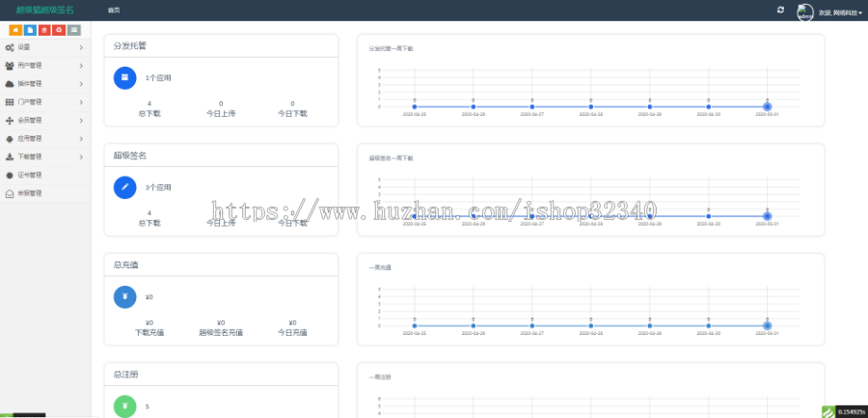The height and width of the screenshot is (418, 868).
Task: Expand the 用户管理 menu chevron
Action: 81,66
